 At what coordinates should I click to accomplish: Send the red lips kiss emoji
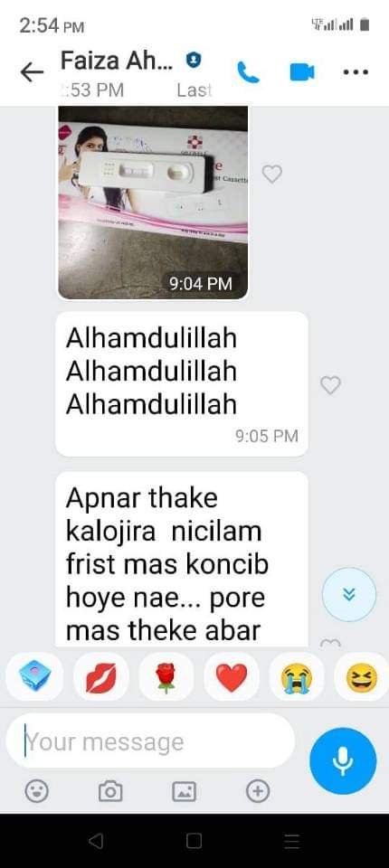pyautogui.click(x=100, y=676)
